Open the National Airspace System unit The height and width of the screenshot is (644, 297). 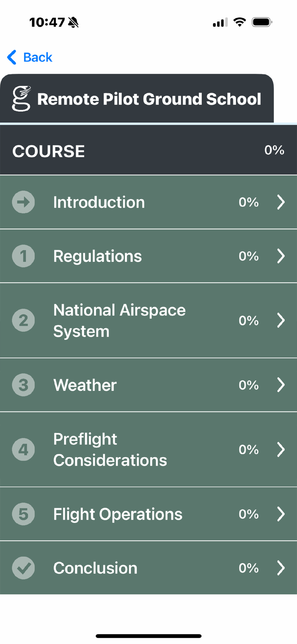click(x=119, y=320)
